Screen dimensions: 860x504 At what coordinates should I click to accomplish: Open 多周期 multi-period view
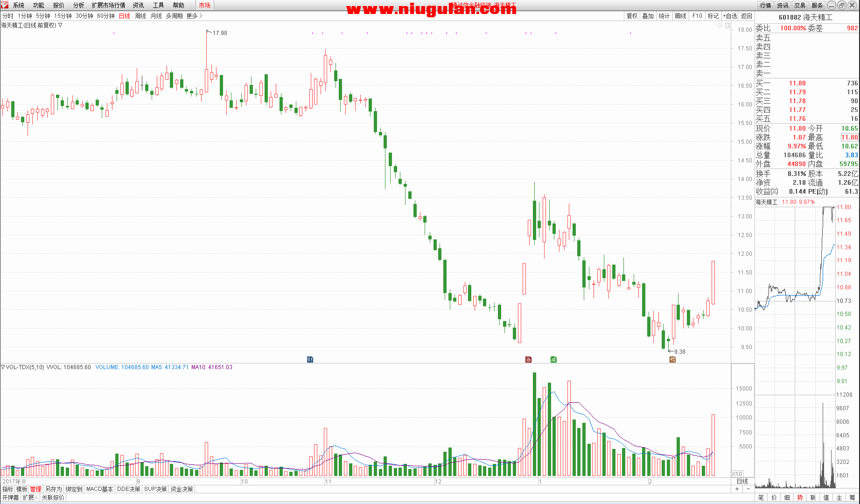(174, 16)
